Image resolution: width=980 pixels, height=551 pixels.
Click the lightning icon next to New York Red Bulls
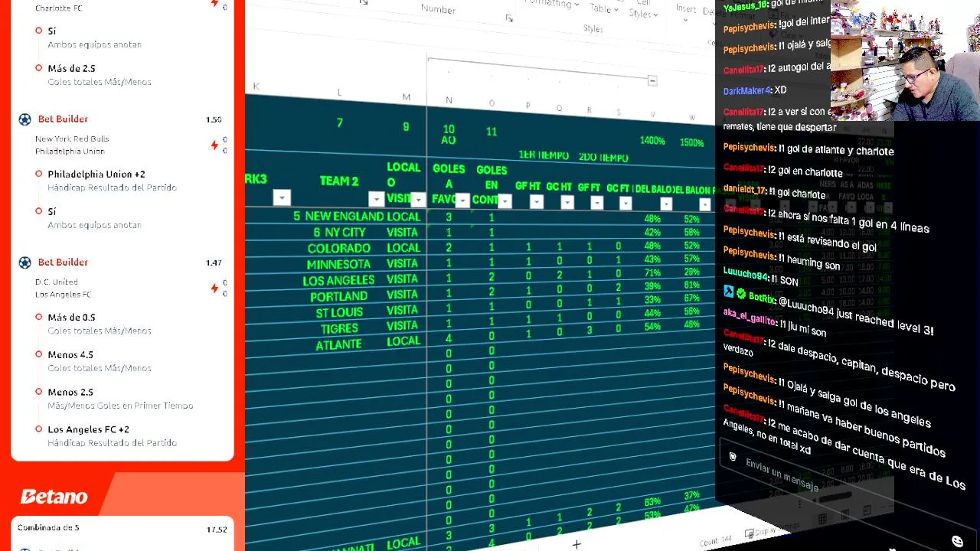click(214, 145)
